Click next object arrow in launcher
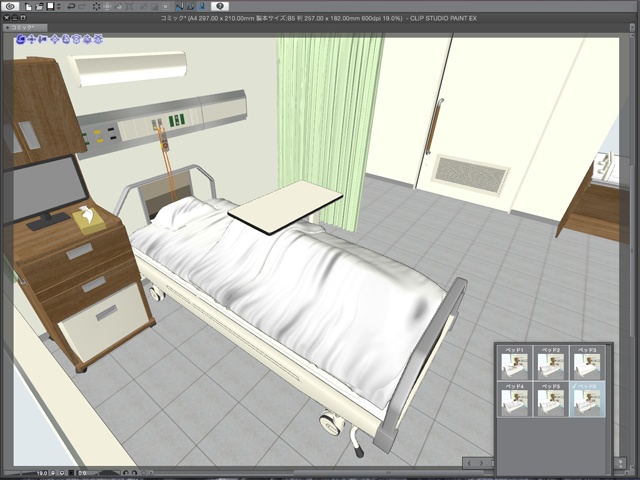 pyautogui.click(x=481, y=463)
